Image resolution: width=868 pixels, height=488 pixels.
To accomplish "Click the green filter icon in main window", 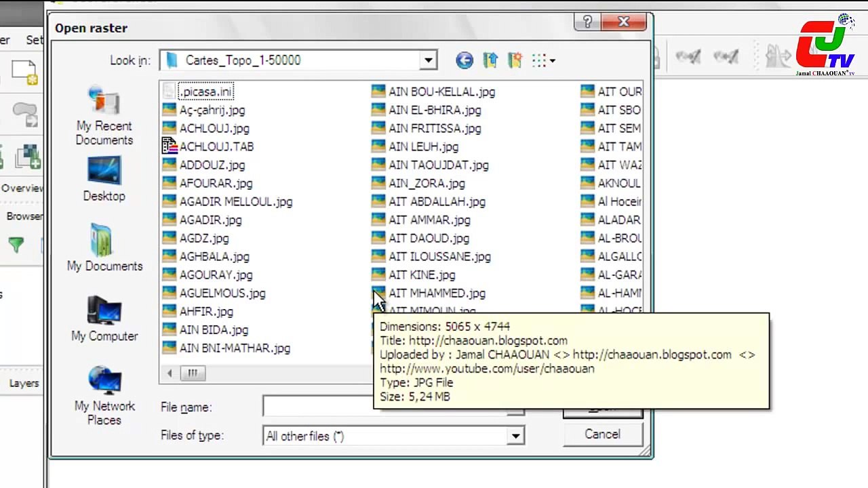I will pos(16,245).
